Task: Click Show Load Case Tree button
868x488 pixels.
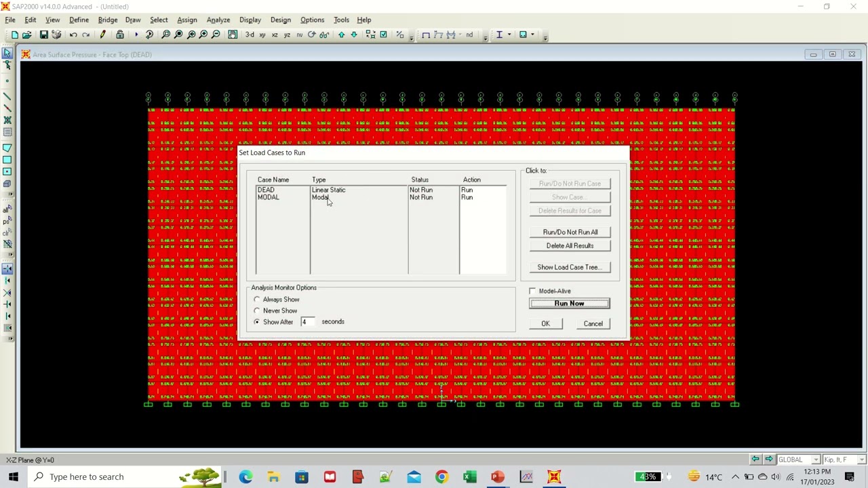Action: [x=570, y=267]
